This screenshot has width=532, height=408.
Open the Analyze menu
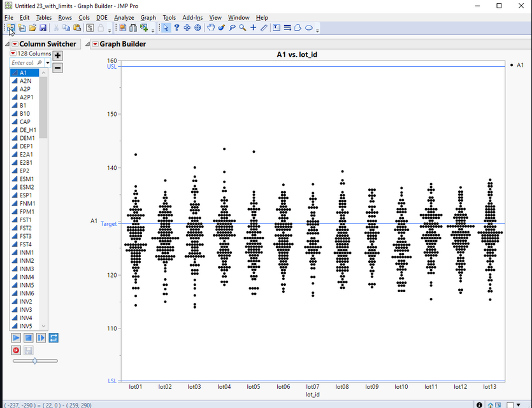(x=124, y=18)
